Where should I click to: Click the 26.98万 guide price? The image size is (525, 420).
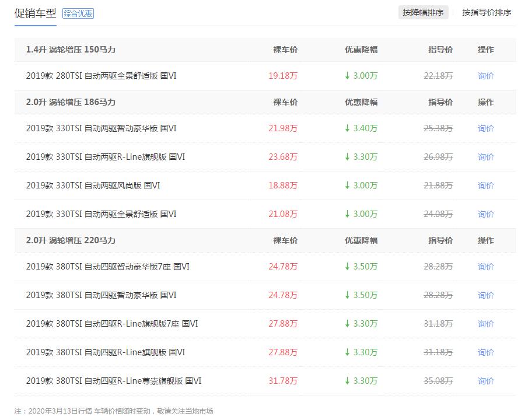438,157
